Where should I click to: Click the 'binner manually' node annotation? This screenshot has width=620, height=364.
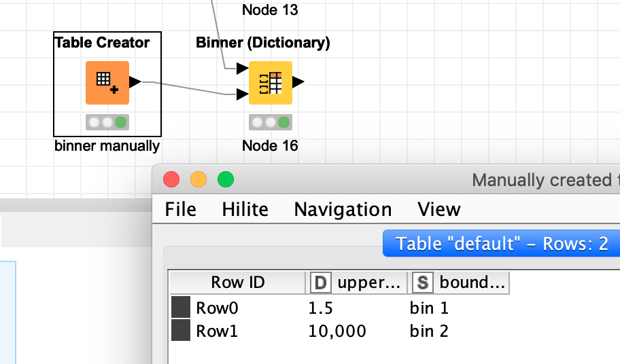(x=107, y=146)
